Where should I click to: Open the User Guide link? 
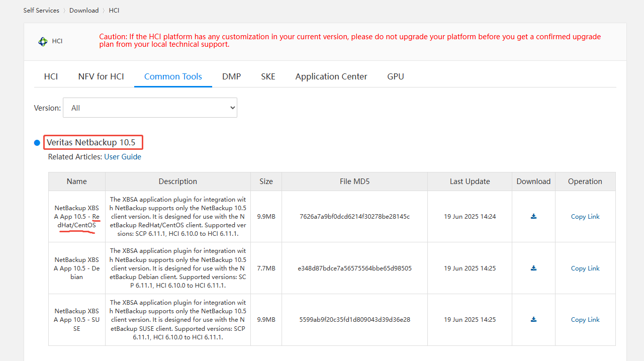(x=123, y=157)
